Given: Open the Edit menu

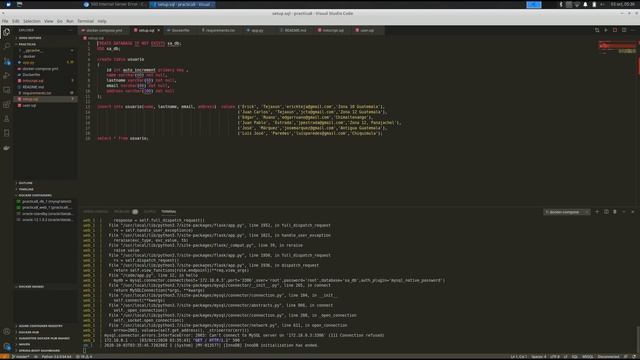Looking at the screenshot, I should [x=16, y=21].
